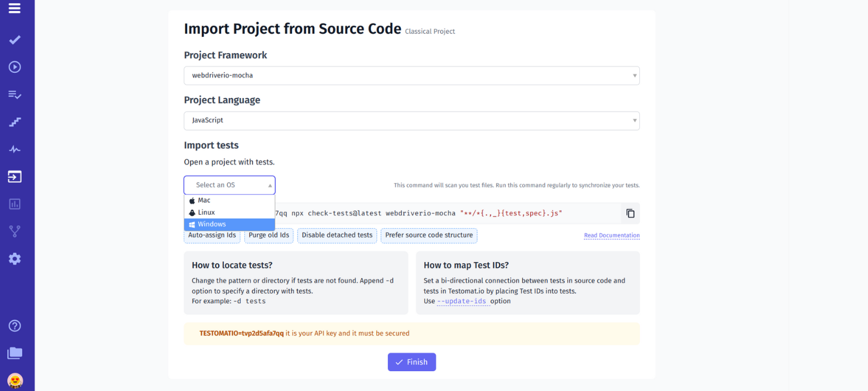
Task: Toggle Purge old Ids option
Action: pos(268,235)
